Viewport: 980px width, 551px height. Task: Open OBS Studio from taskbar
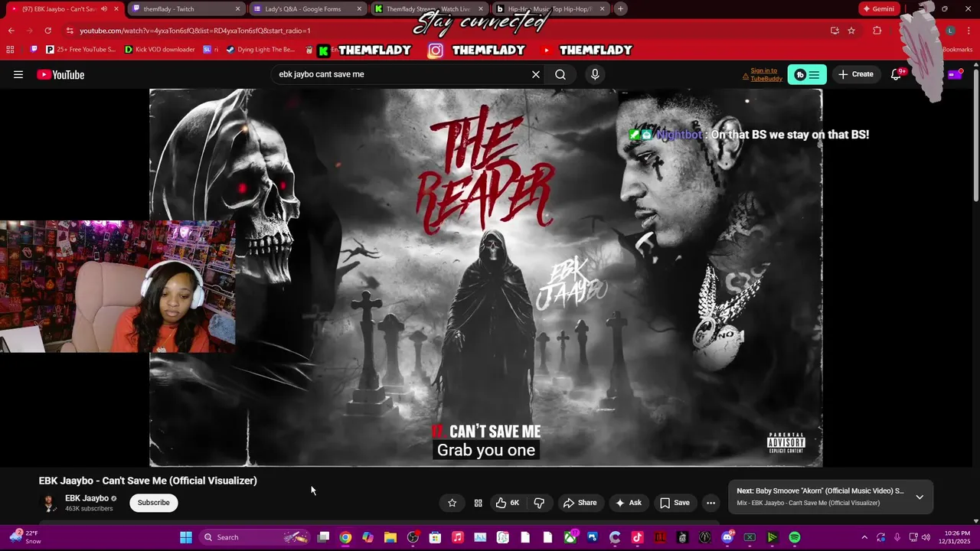[x=413, y=537]
